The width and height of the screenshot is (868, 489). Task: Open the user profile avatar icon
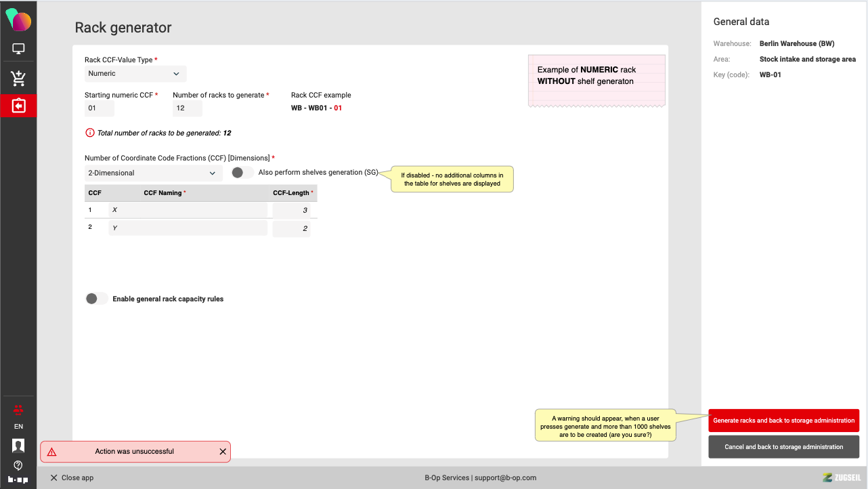tap(18, 445)
